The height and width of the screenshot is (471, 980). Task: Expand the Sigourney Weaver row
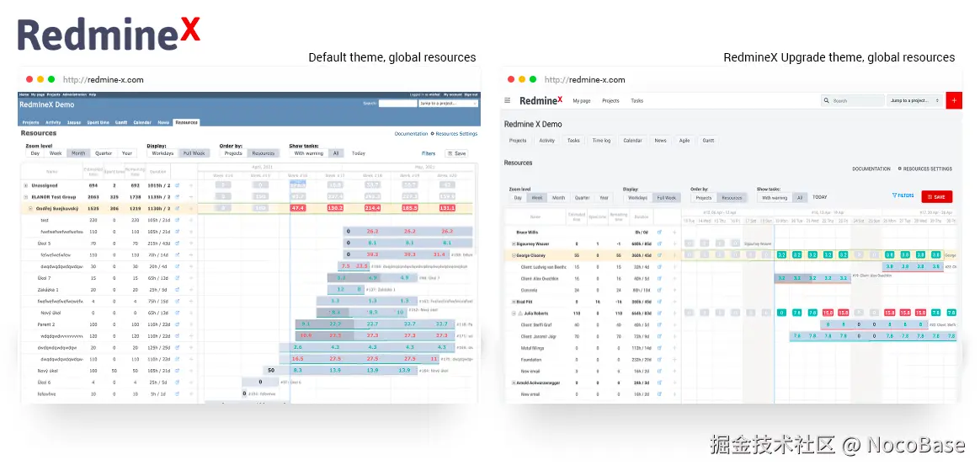click(514, 244)
